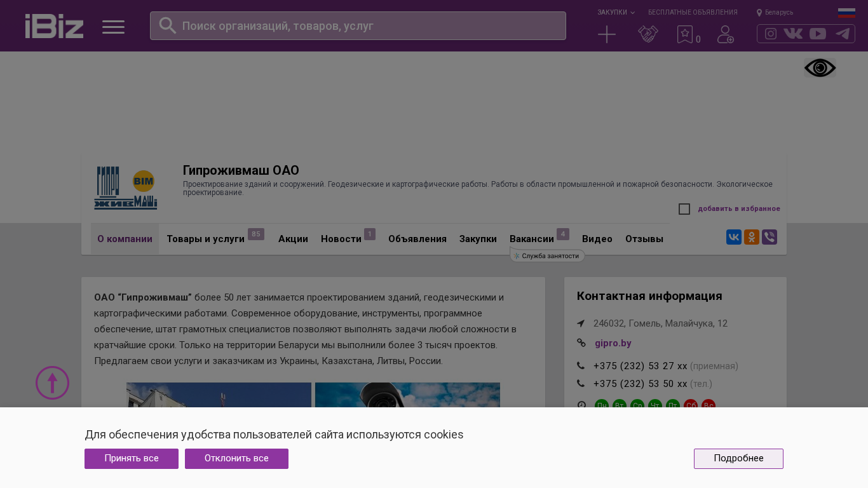Viewport: 868px width, 488px height.
Task: Open the Объявления tab
Action: [x=417, y=239]
